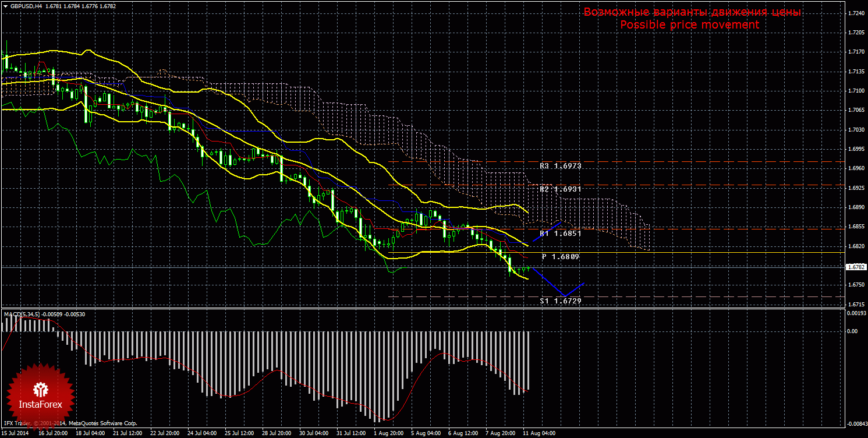The height and width of the screenshot is (438, 868).
Task: Select the R3 1.6973 pivot label
Action: [560, 166]
